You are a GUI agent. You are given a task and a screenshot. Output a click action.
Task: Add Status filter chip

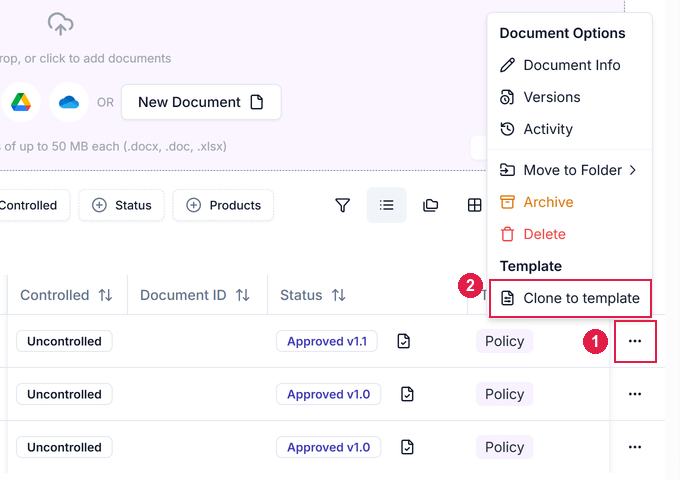click(x=121, y=205)
